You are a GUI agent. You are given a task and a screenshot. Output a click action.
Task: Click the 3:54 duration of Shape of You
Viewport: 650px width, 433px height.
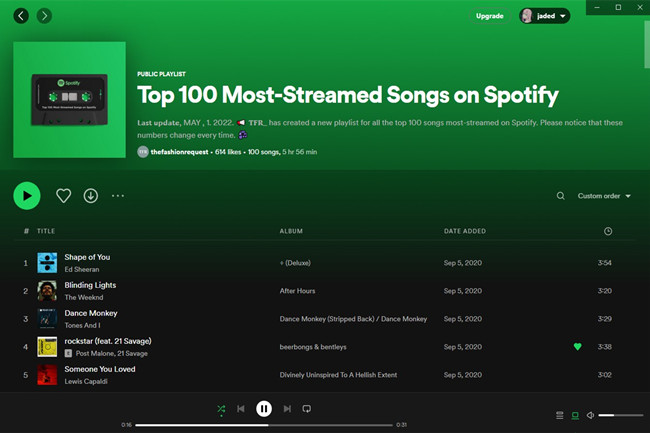pyautogui.click(x=604, y=263)
